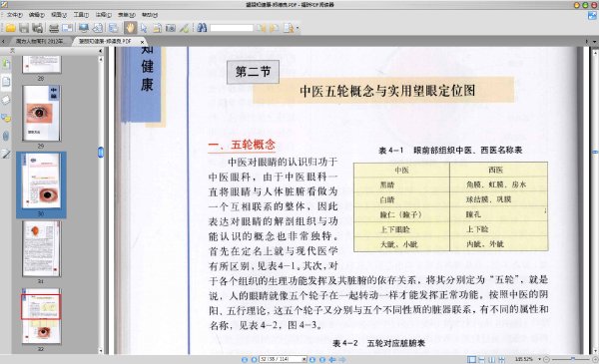Enable continuous page view mode
Screen dimensions: 599x364
(x=482, y=359)
